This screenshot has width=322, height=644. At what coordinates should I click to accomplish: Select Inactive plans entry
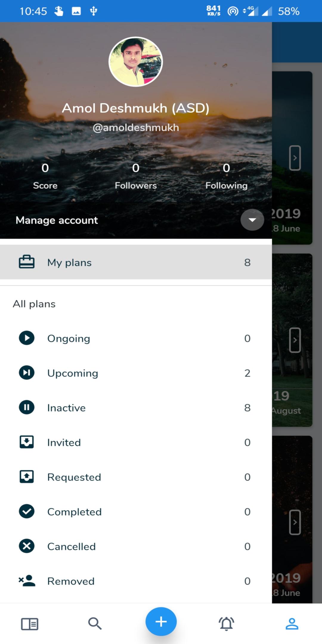[136, 407]
